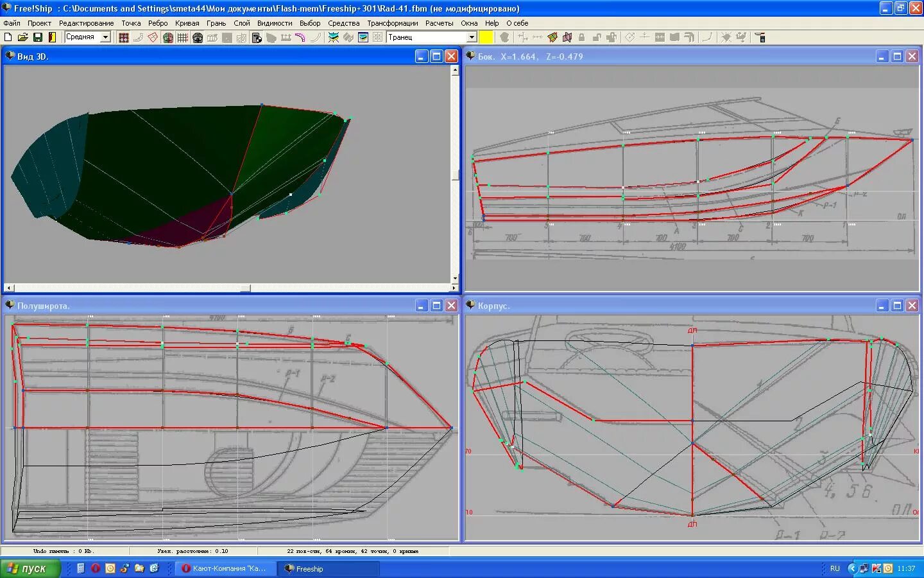Click the Вид 3D vertical scrollbar

[x=455, y=175]
